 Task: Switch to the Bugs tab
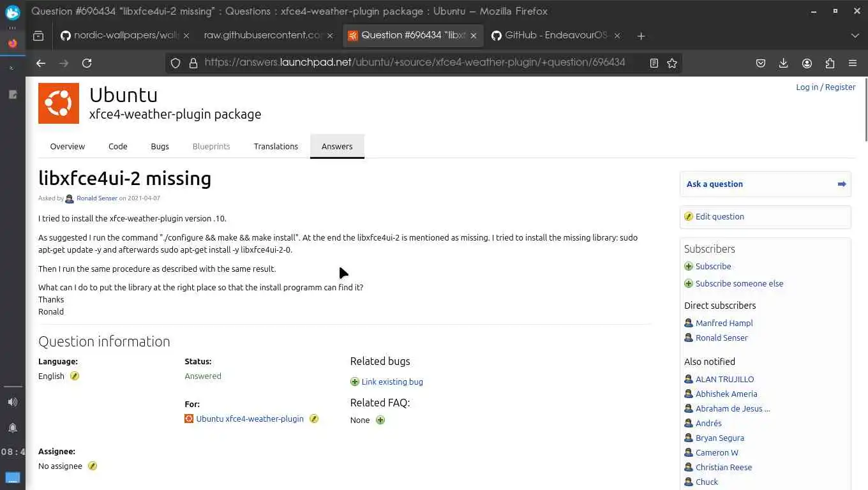(160, 146)
